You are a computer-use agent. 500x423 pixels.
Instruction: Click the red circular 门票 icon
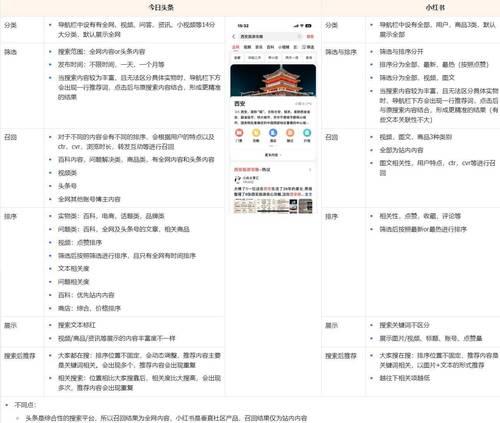click(x=239, y=133)
